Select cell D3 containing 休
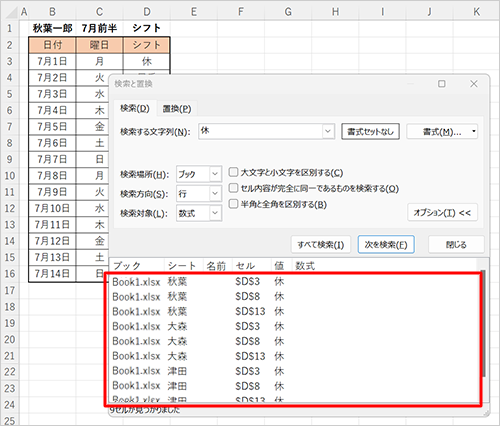The image size is (500, 426). (147, 61)
